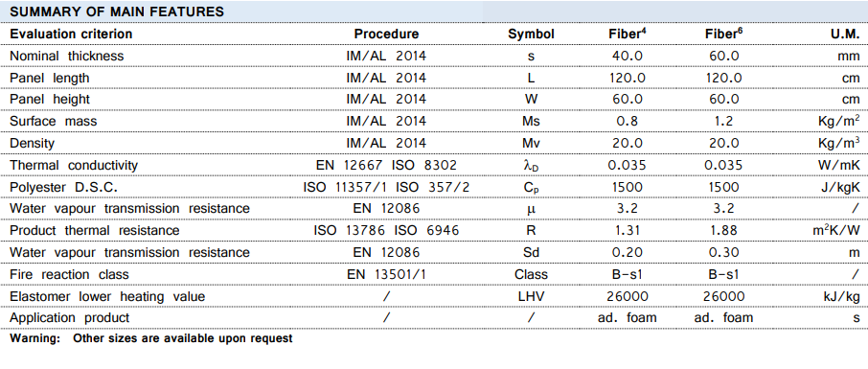Click the Polyester D.S.C. row label
868x369 pixels.
point(63,187)
